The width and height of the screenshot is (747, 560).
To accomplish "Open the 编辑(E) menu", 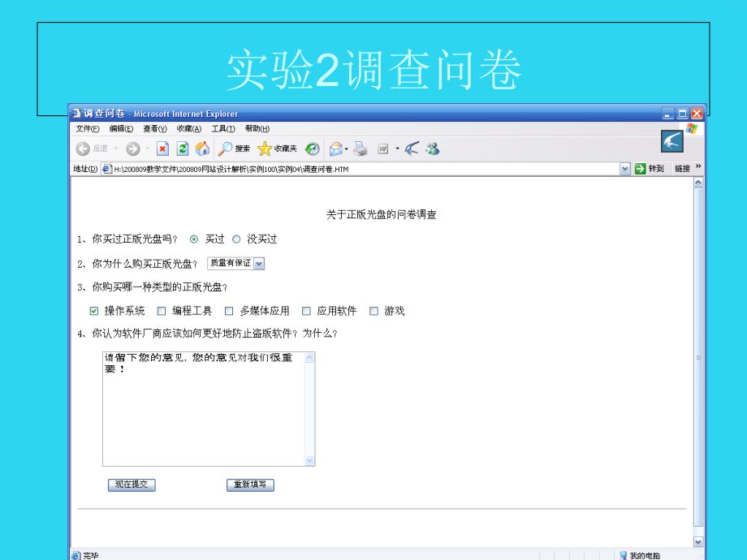I will click(121, 129).
